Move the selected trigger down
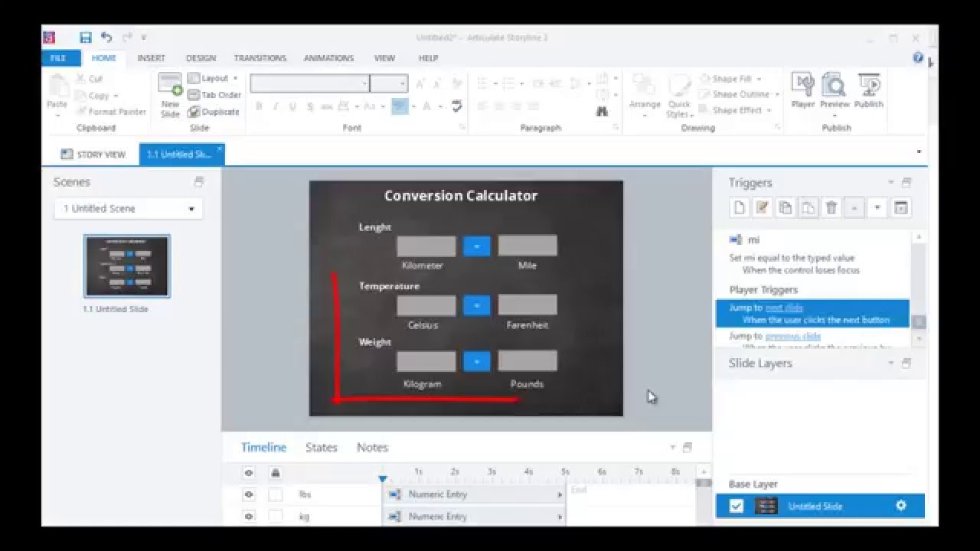Image resolution: width=980 pixels, height=551 pixels. pos(877,207)
